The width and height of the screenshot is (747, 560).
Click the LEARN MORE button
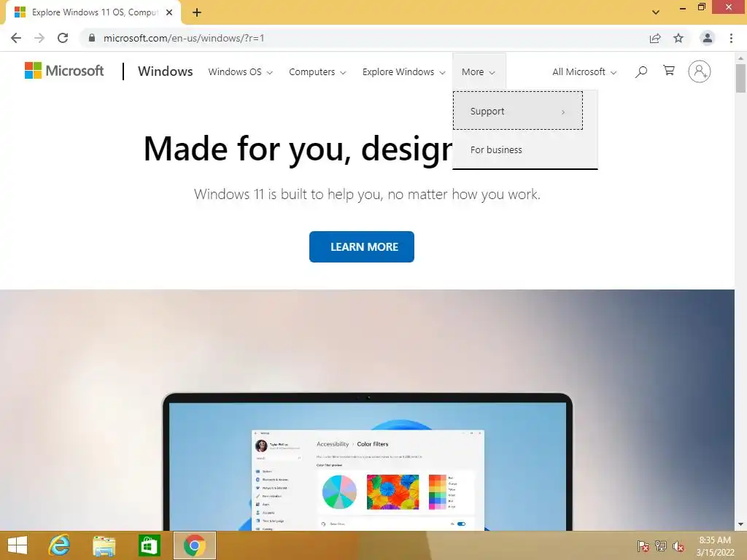(x=362, y=246)
